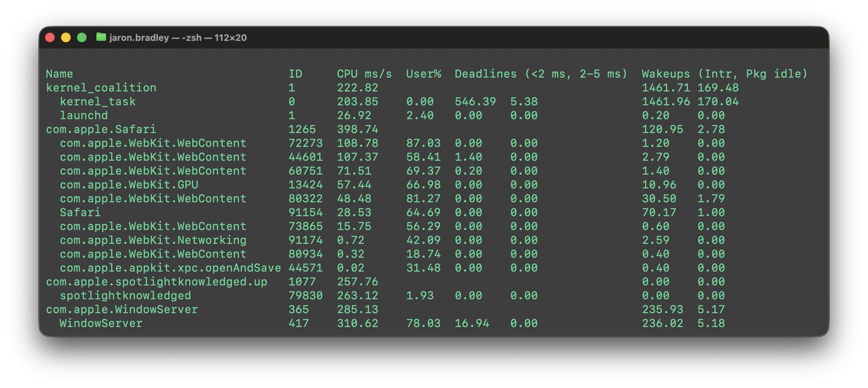
Task: Select 'com.apple.WindowServer' coalition name
Action: tap(122, 309)
